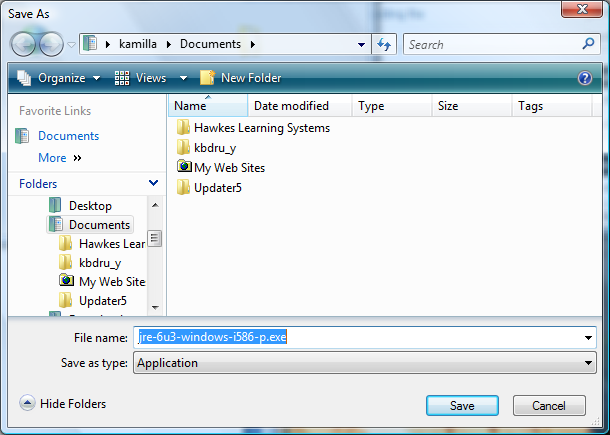610x435 pixels.
Task: Open the File name history dropdown arrow
Action: click(x=589, y=338)
